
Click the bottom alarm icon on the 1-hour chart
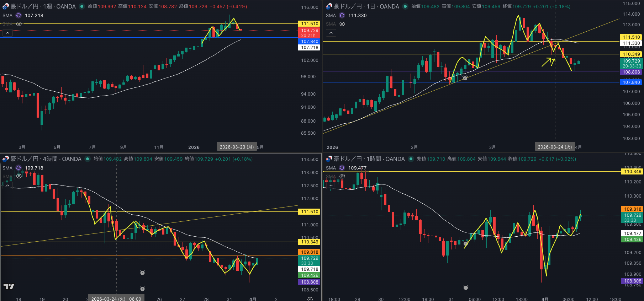click(x=465, y=287)
